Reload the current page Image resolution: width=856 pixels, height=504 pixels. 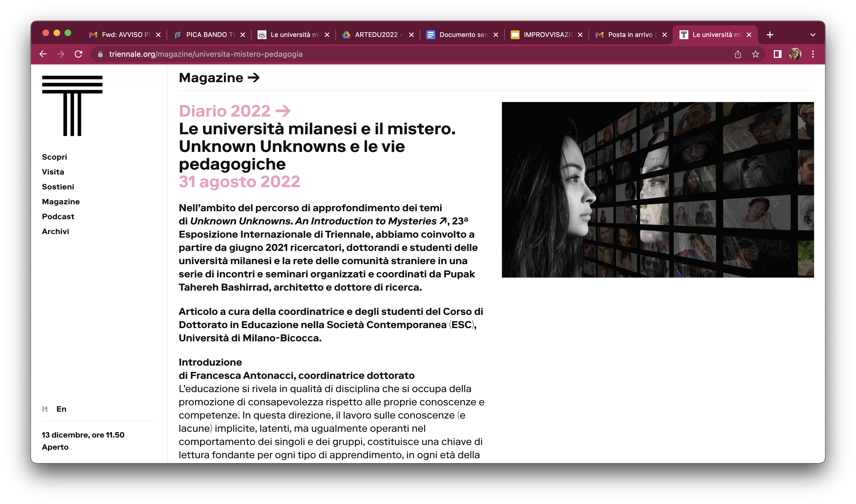[x=79, y=54]
